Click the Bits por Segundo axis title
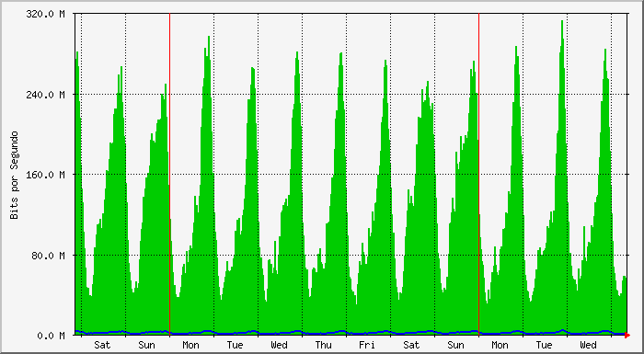 pyautogui.click(x=15, y=175)
